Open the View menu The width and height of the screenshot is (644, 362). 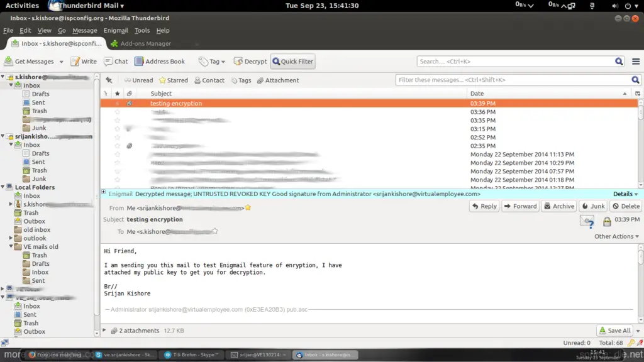[45, 30]
